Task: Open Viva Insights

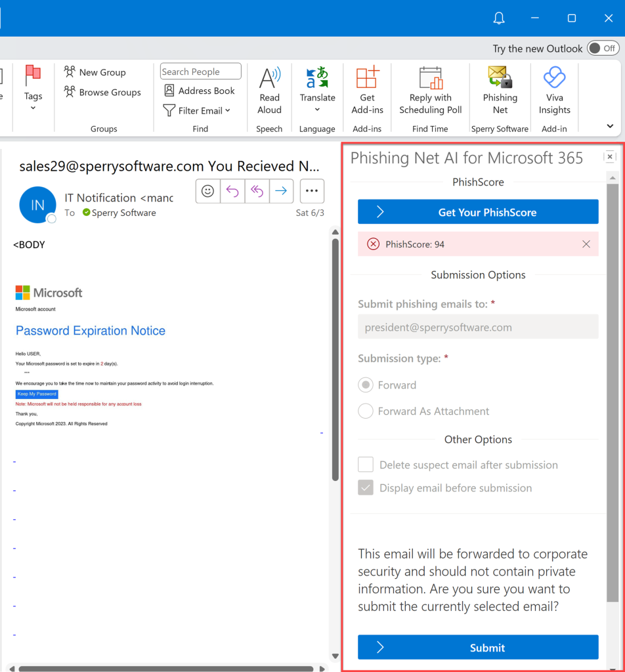Action: point(554,91)
